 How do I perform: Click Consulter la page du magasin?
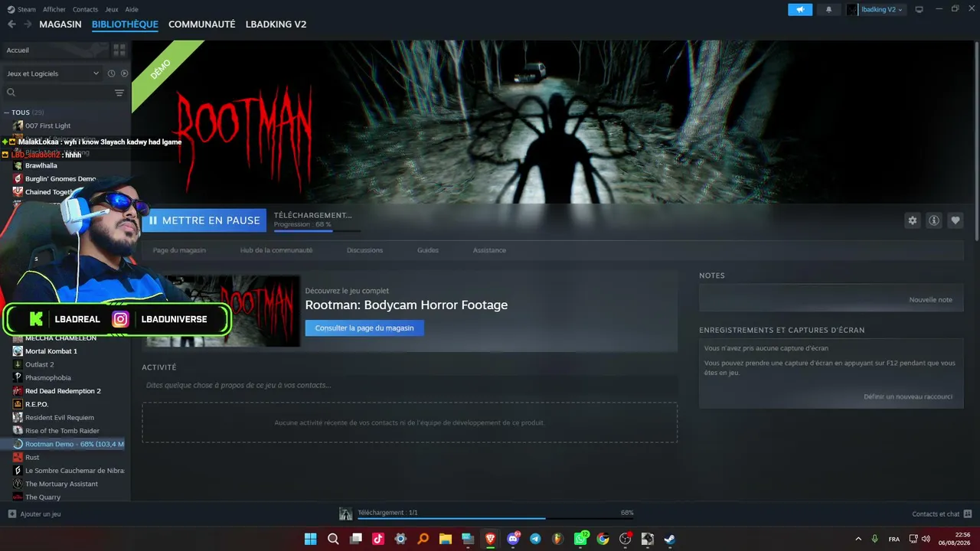click(x=364, y=328)
